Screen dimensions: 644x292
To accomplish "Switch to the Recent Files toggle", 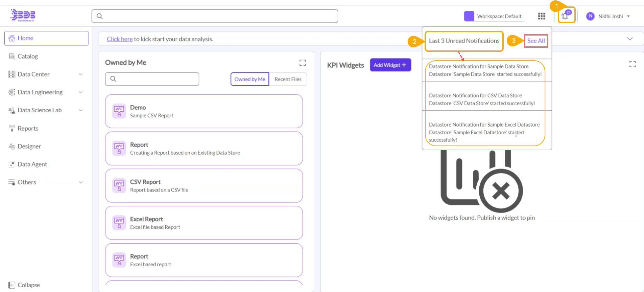I will click(288, 79).
